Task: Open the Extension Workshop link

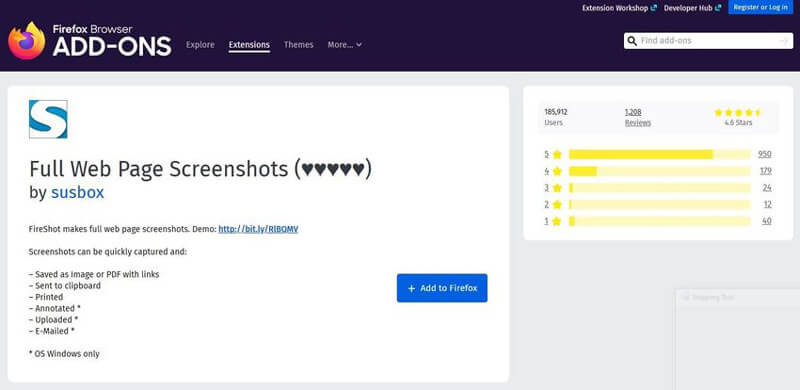Action: 619,8
